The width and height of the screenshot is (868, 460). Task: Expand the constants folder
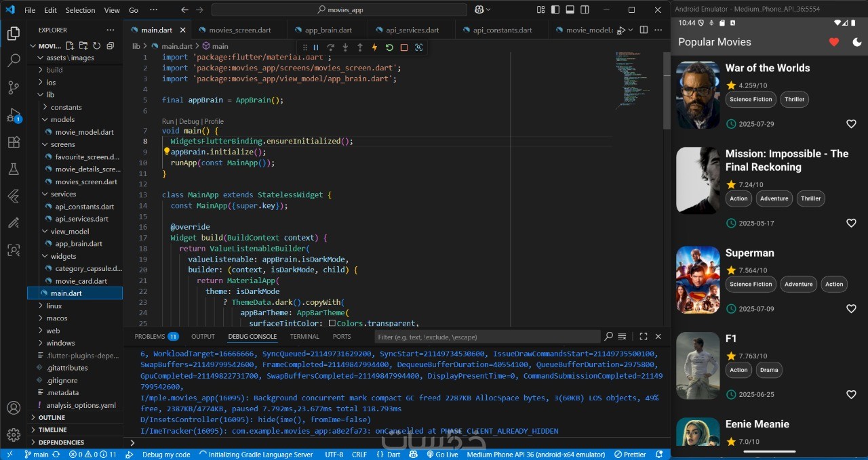pyautogui.click(x=66, y=107)
